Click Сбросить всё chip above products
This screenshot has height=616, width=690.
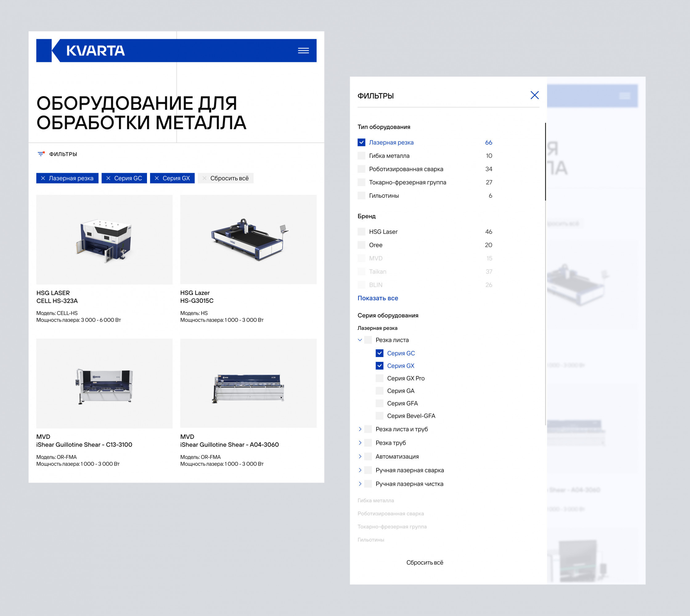226,178
